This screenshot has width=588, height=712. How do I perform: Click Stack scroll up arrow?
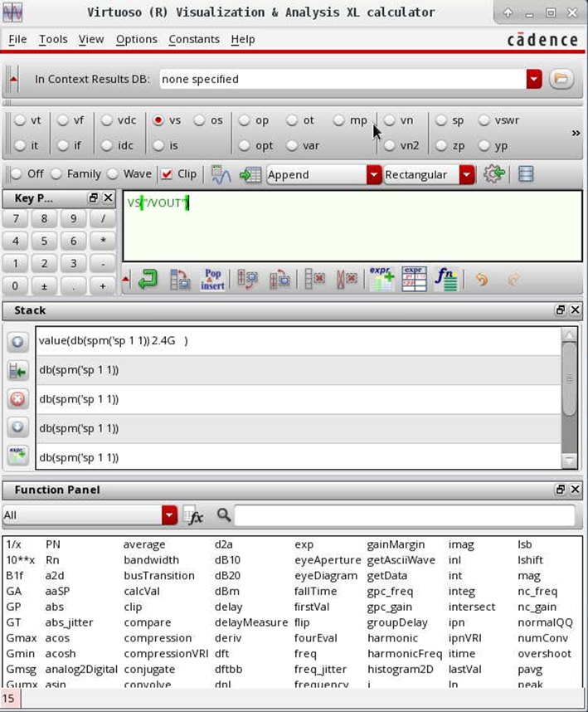569,334
